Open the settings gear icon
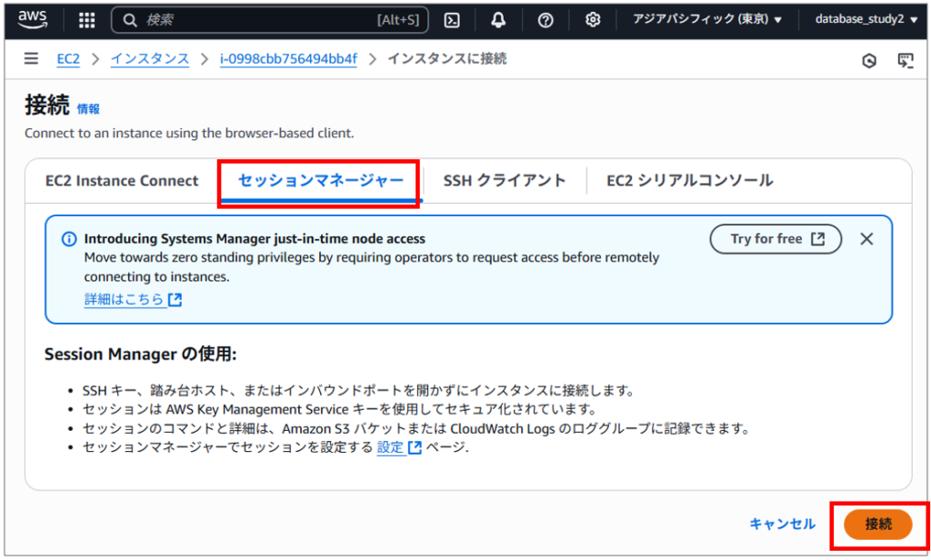Image resolution: width=931 pixels, height=560 pixels. click(x=592, y=20)
